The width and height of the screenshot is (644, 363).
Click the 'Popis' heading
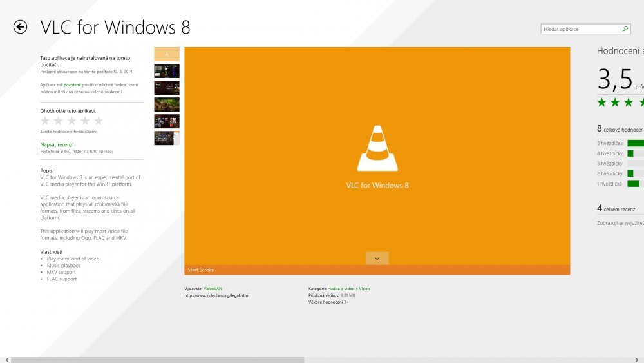click(46, 171)
